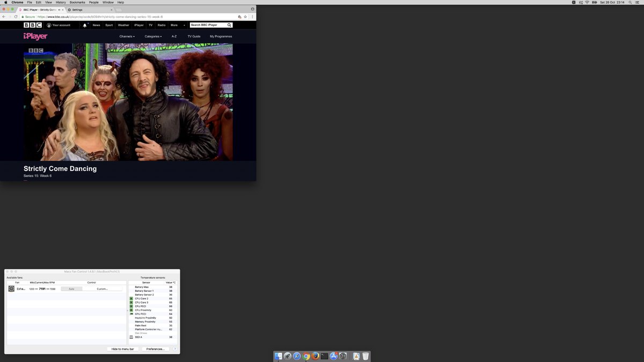Click the Exhaust fan icon
The image size is (644, 362).
coord(11,289)
